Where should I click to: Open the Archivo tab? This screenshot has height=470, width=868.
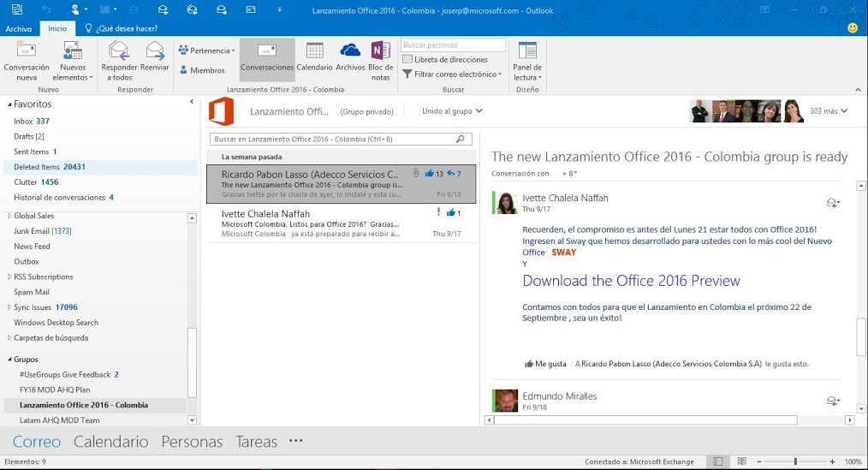(x=19, y=28)
